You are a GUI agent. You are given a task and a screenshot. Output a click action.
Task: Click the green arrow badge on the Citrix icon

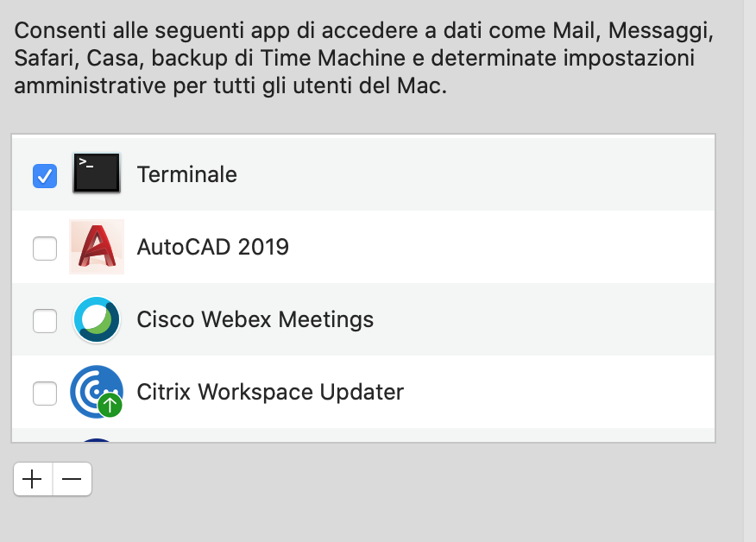[110, 405]
